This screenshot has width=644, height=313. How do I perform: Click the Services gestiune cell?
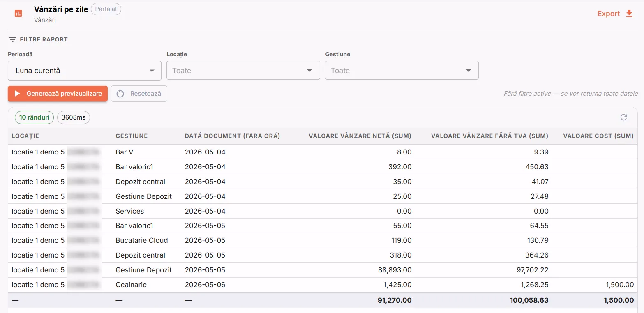point(130,211)
